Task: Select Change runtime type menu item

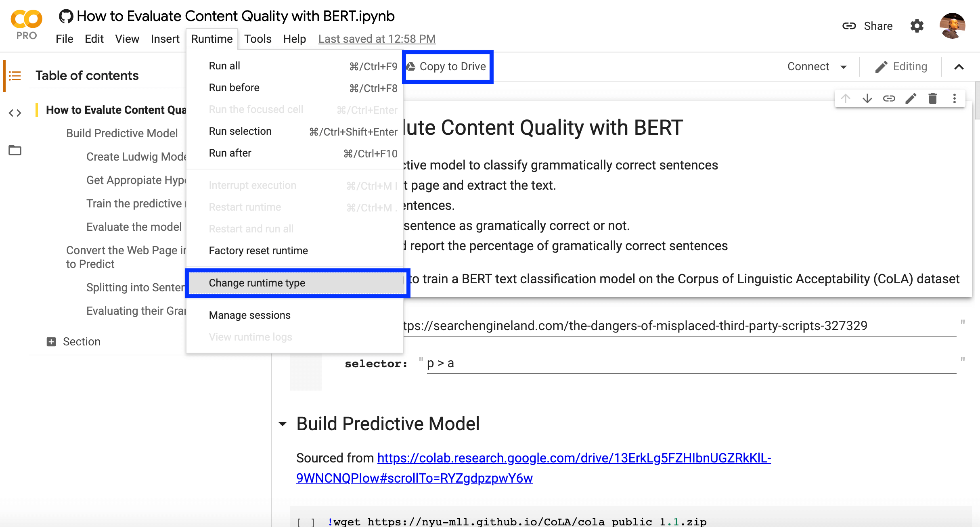Action: (257, 283)
